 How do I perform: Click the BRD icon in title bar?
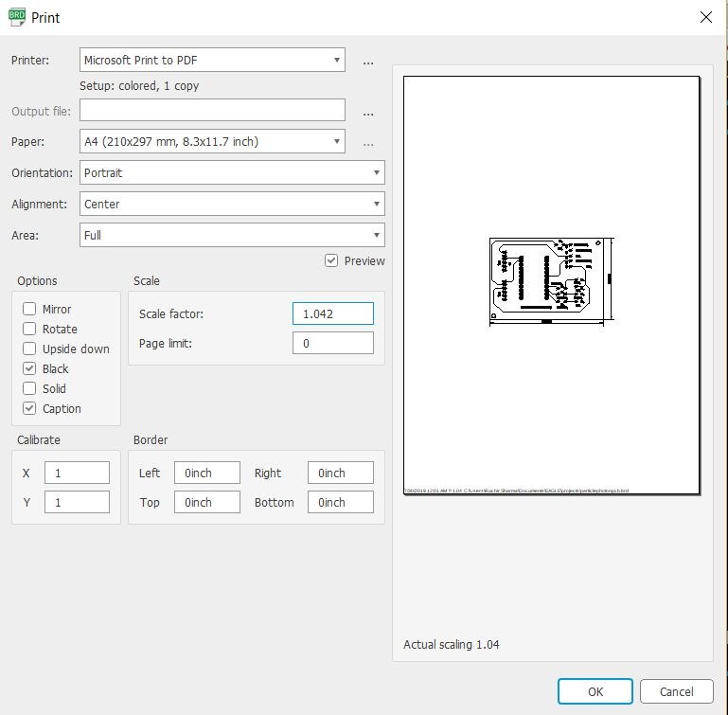(16, 17)
